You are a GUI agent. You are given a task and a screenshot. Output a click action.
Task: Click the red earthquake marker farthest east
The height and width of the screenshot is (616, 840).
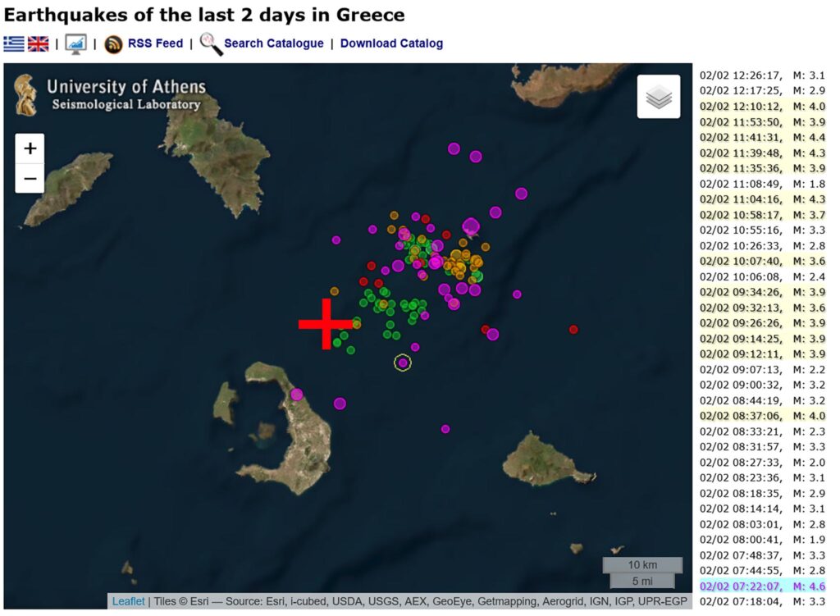tap(573, 330)
